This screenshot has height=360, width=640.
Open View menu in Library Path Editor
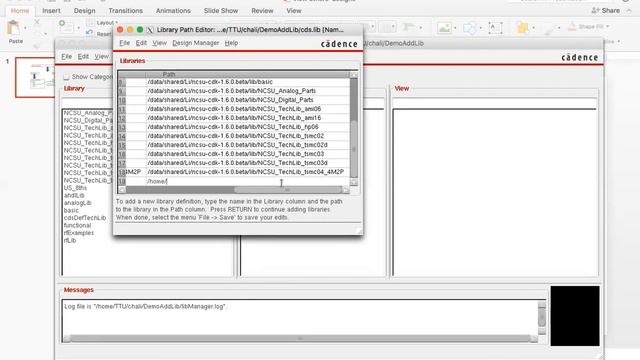159,43
